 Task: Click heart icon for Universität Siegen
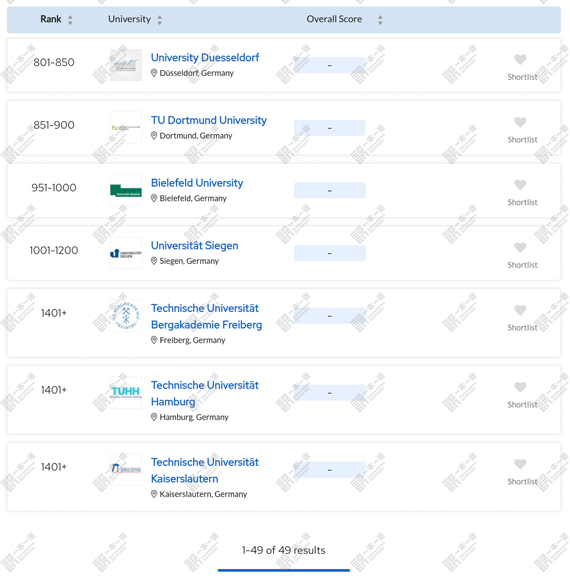[520, 247]
